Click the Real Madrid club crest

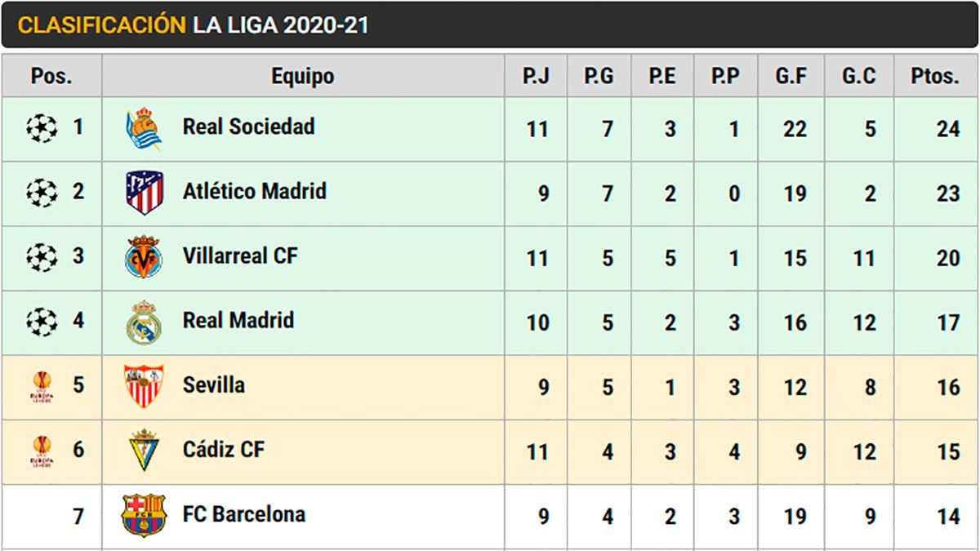pyautogui.click(x=144, y=322)
